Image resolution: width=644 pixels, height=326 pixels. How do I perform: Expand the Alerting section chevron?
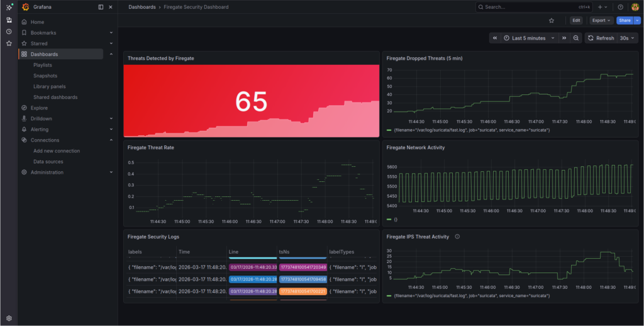[x=111, y=129]
